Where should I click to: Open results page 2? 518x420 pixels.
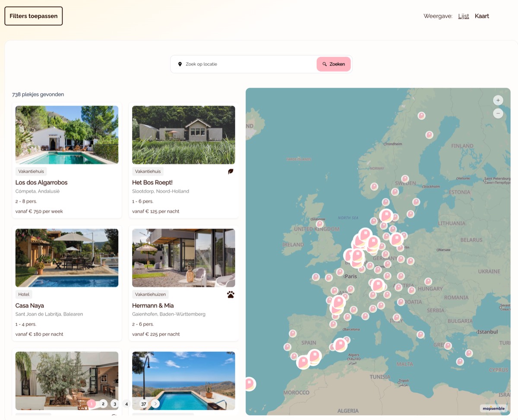click(103, 404)
